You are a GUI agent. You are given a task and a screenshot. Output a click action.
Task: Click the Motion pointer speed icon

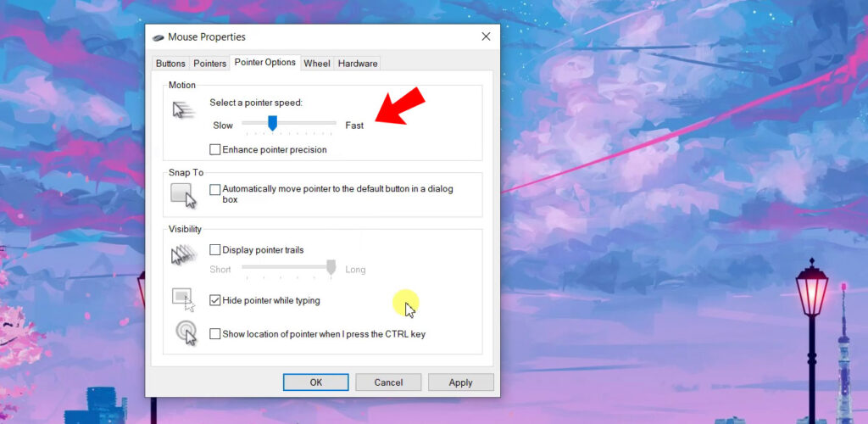coord(183,109)
